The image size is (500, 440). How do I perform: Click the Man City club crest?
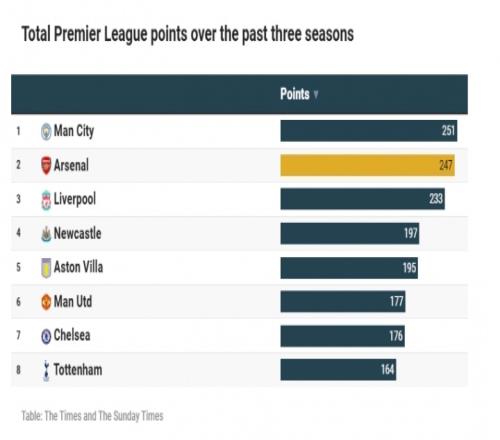46,131
